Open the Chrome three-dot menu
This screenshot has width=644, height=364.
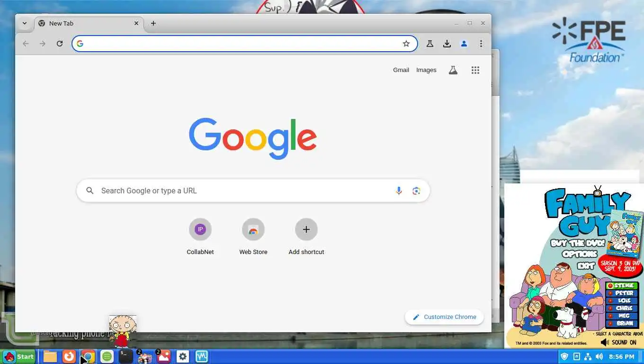pyautogui.click(x=481, y=44)
